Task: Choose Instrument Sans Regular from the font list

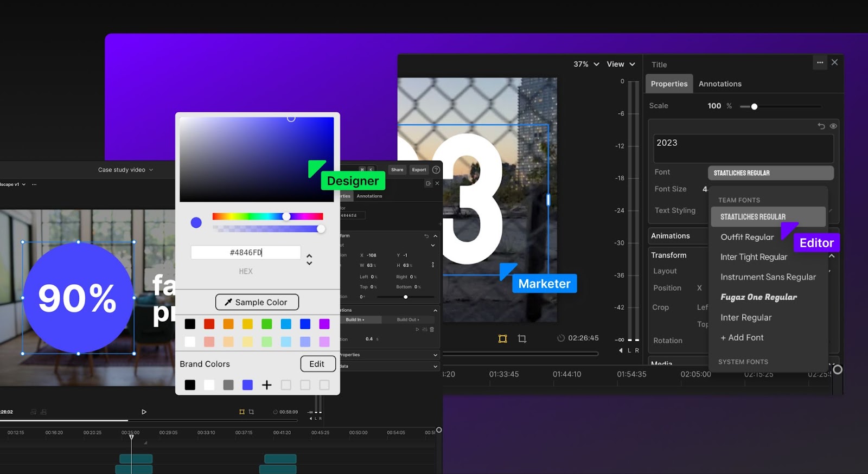Action: pos(768,277)
